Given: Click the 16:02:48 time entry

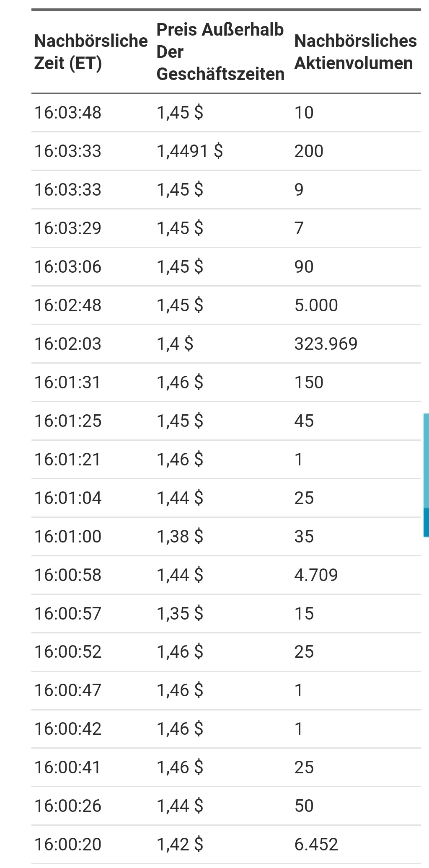Looking at the screenshot, I should pos(68,305).
